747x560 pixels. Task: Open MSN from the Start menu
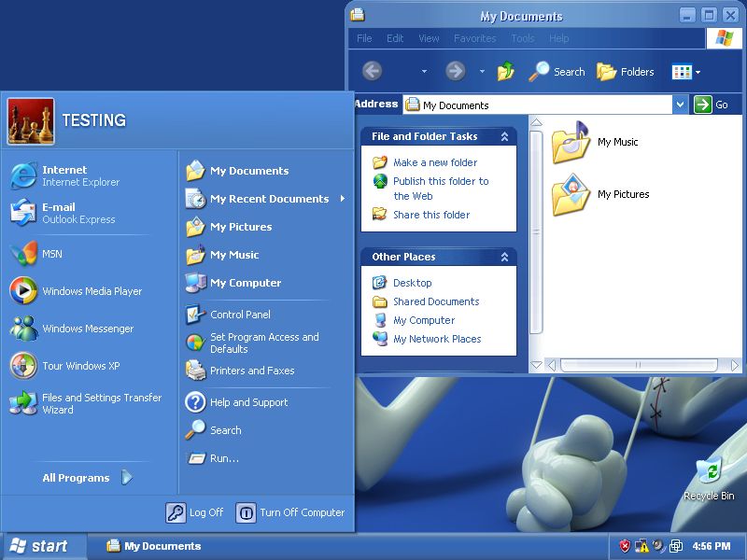coord(36,254)
